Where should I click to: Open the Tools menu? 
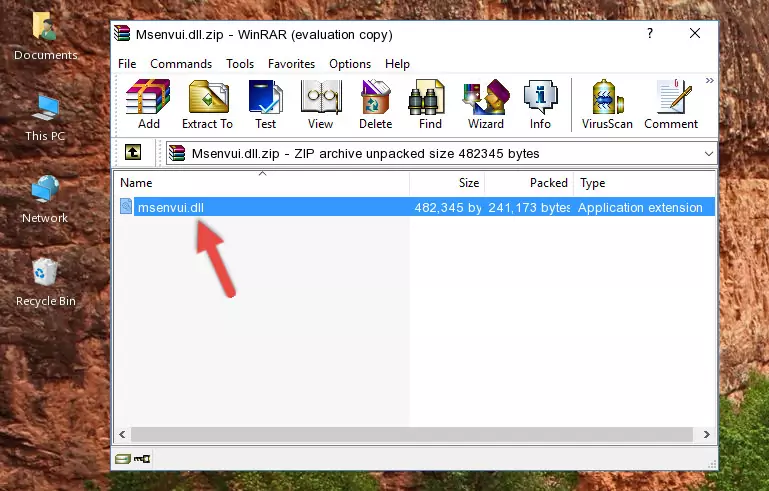[240, 64]
